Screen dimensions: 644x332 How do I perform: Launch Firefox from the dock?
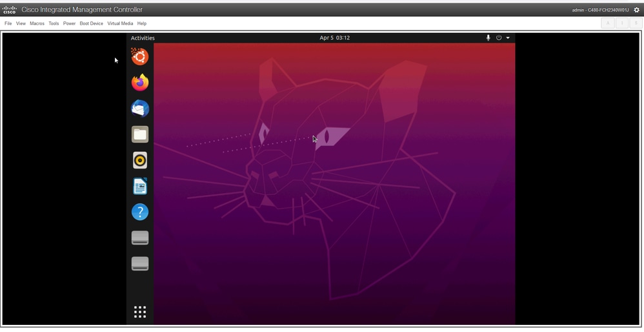coord(139,83)
